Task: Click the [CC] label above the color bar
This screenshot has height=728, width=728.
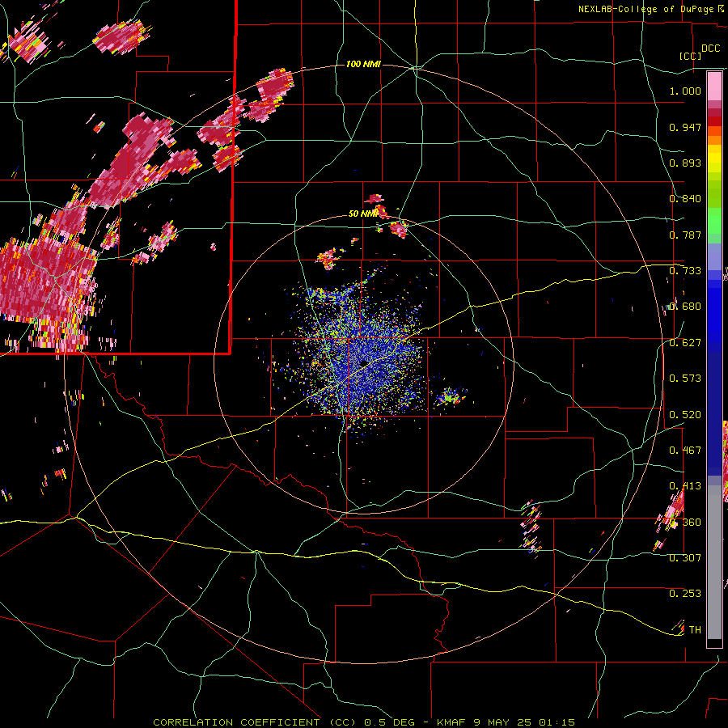Action: (x=691, y=56)
